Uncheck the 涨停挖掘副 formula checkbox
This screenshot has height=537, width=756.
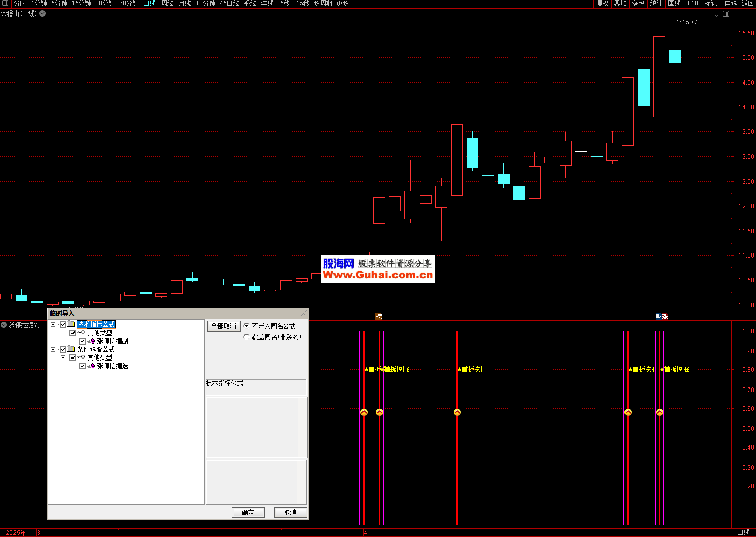[83, 341]
